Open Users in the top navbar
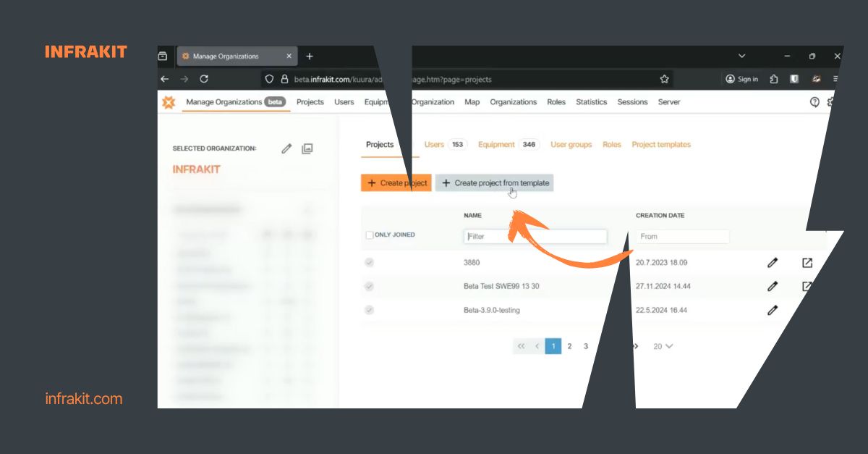The image size is (868, 454). (344, 102)
